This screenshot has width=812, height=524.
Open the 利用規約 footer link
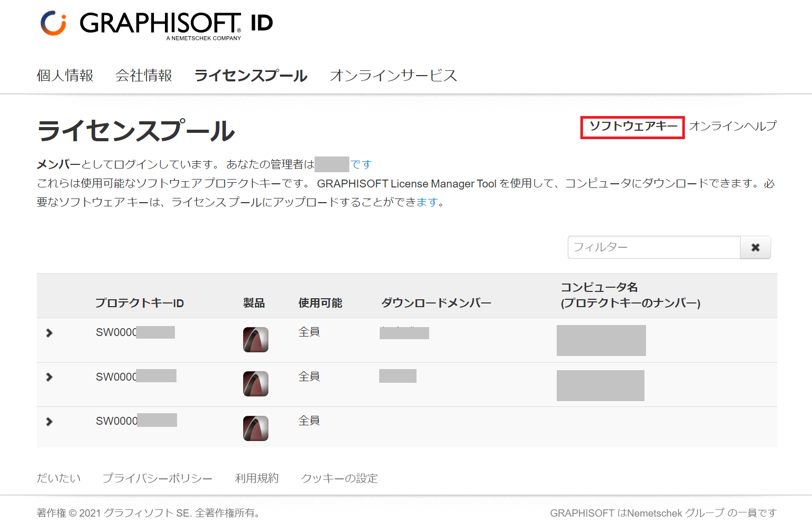pos(257,478)
